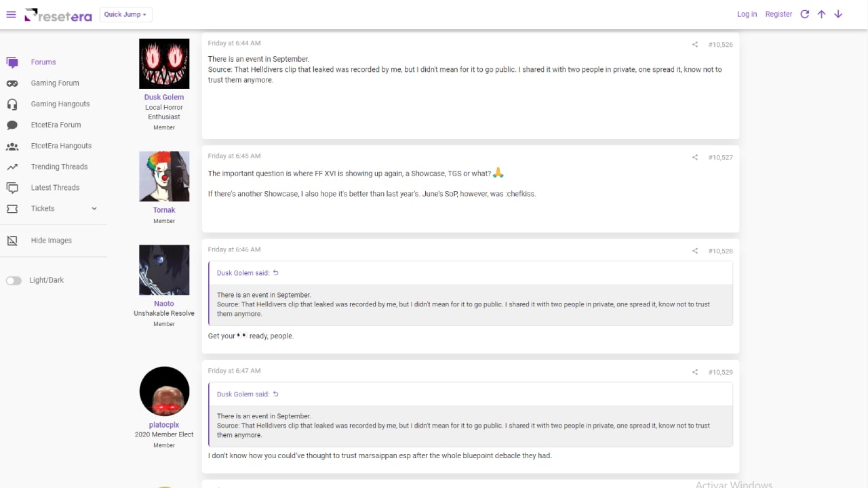
Task: Click the Log in link
Action: [x=747, y=14]
